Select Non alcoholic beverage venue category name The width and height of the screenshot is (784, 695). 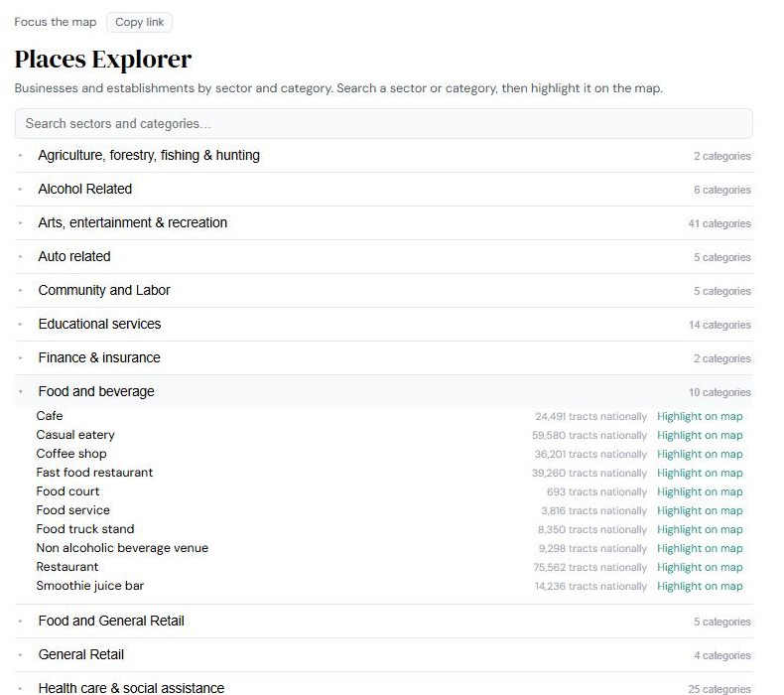[122, 548]
